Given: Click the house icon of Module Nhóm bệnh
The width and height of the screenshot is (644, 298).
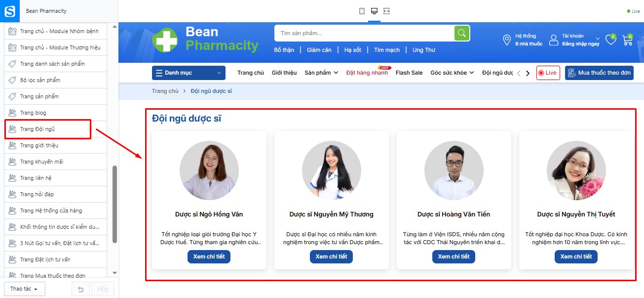Looking at the screenshot, I should (x=13, y=31).
